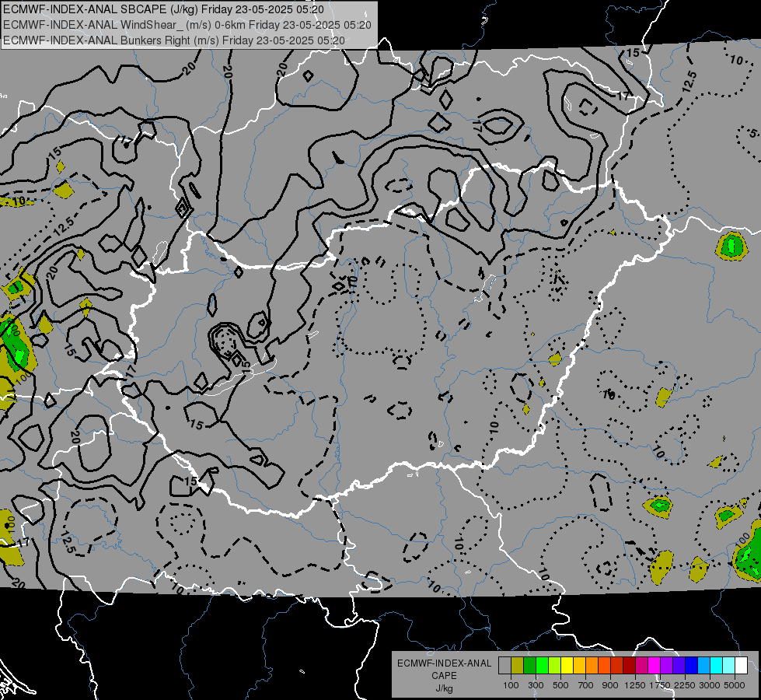Viewport: 761px width, 700px height.
Task: Click the gray swatch in CAPE legend
Action: pos(504,666)
